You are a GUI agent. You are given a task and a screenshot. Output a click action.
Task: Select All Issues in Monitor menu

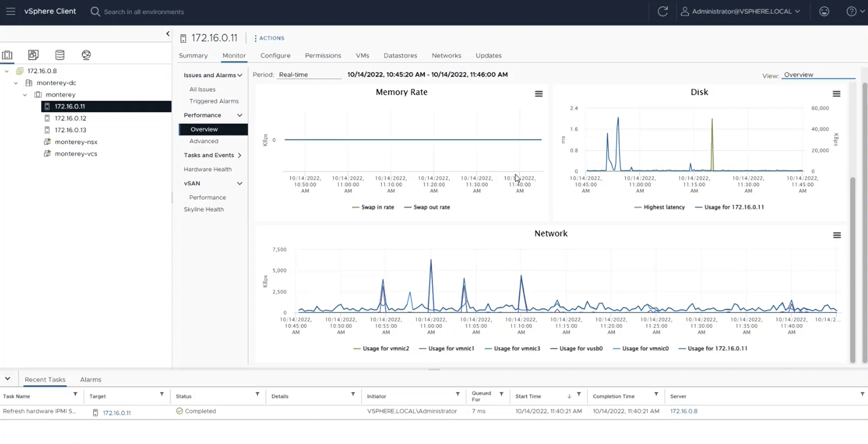pos(202,89)
